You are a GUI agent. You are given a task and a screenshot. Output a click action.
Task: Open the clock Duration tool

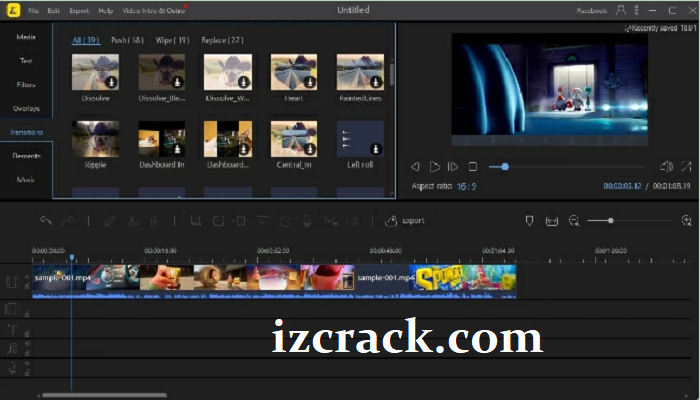[285, 221]
